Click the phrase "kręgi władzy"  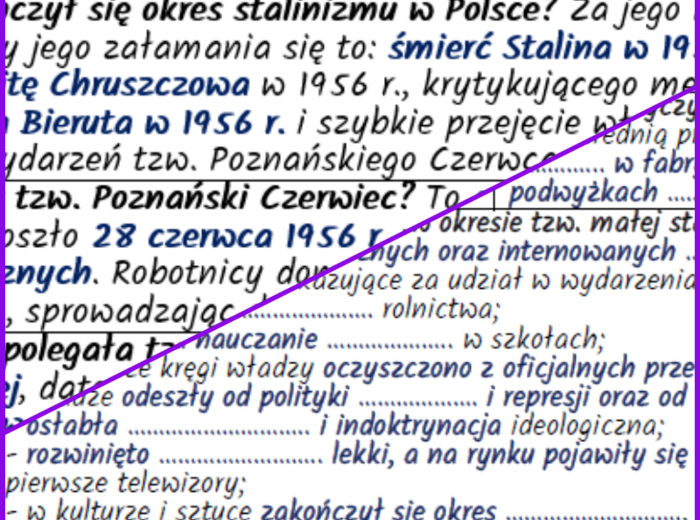(x=239, y=369)
